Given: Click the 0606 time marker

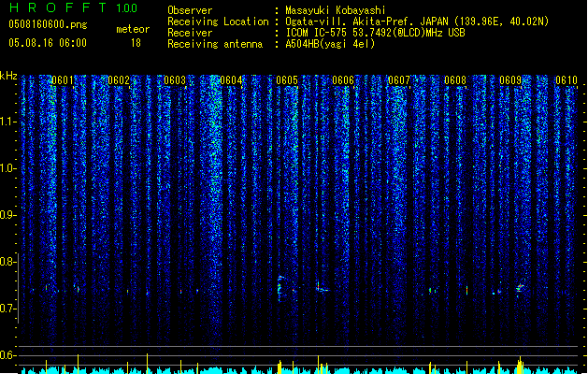Looking at the screenshot, I should 343,80.
